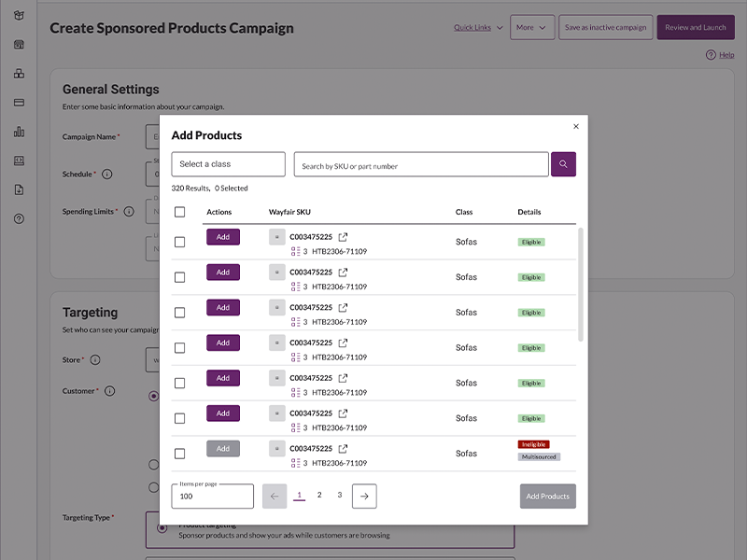Go to page 1 in pagination
Image resolution: width=747 pixels, height=560 pixels.
[299, 496]
